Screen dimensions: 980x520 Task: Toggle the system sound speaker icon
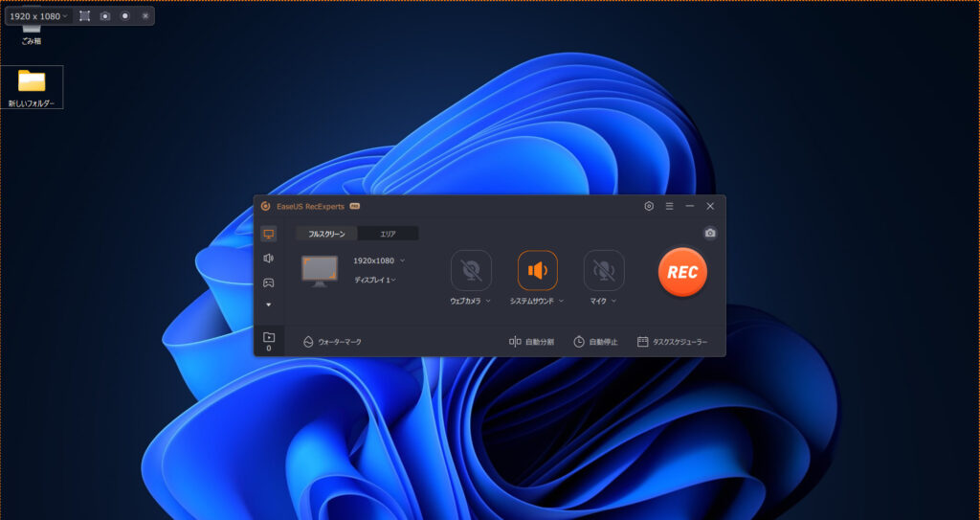tap(538, 270)
